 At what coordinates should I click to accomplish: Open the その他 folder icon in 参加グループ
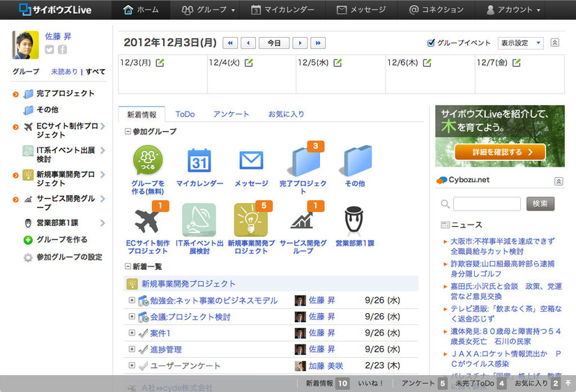[356, 160]
